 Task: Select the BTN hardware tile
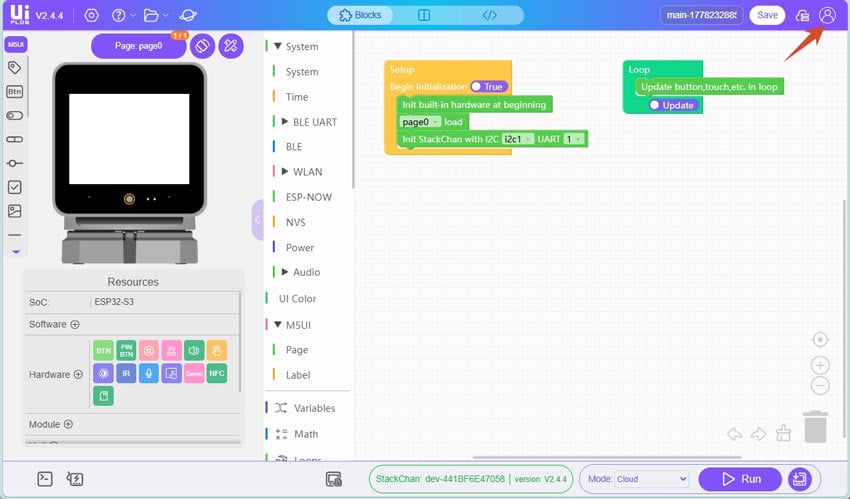click(104, 351)
